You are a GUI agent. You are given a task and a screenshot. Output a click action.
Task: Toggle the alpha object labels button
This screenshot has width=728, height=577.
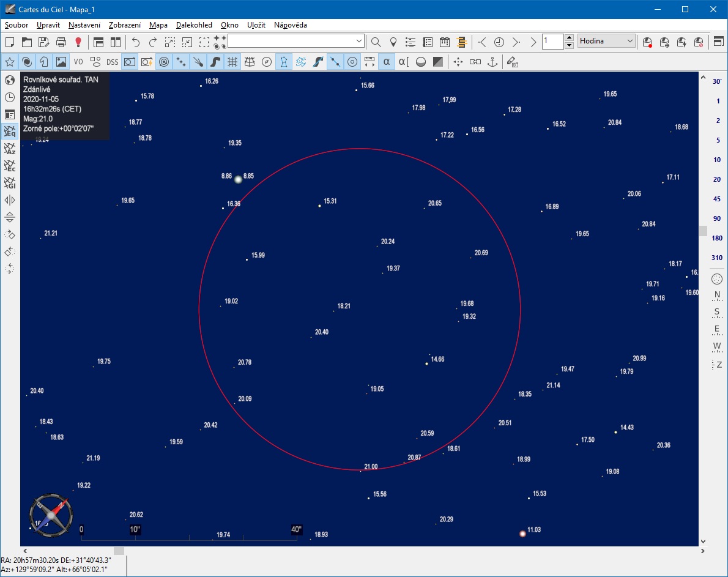[387, 62]
